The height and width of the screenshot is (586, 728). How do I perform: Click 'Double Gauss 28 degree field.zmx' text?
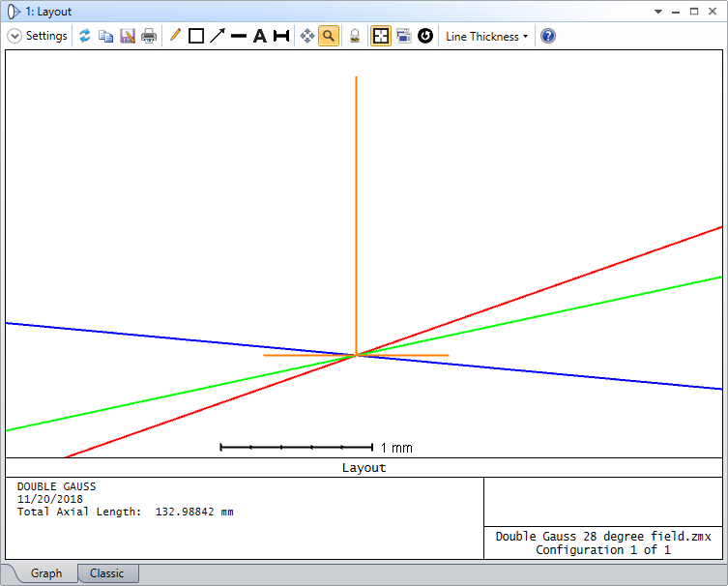tap(603, 537)
